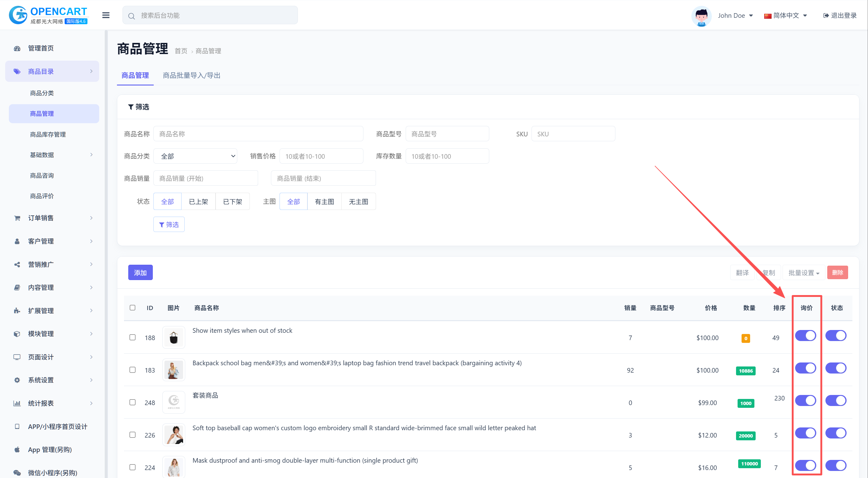Viewport: 868px width, 478px height.
Task: Toggle 询价 switch for product 188
Action: (805, 336)
